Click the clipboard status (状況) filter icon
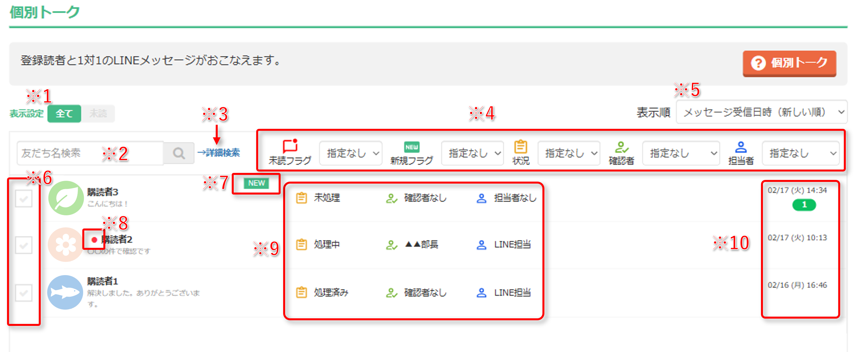868x352 pixels. point(520,147)
